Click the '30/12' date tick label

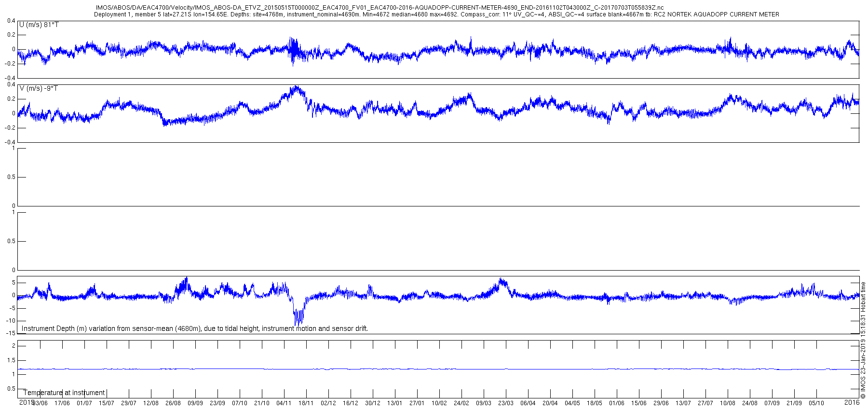click(x=373, y=403)
